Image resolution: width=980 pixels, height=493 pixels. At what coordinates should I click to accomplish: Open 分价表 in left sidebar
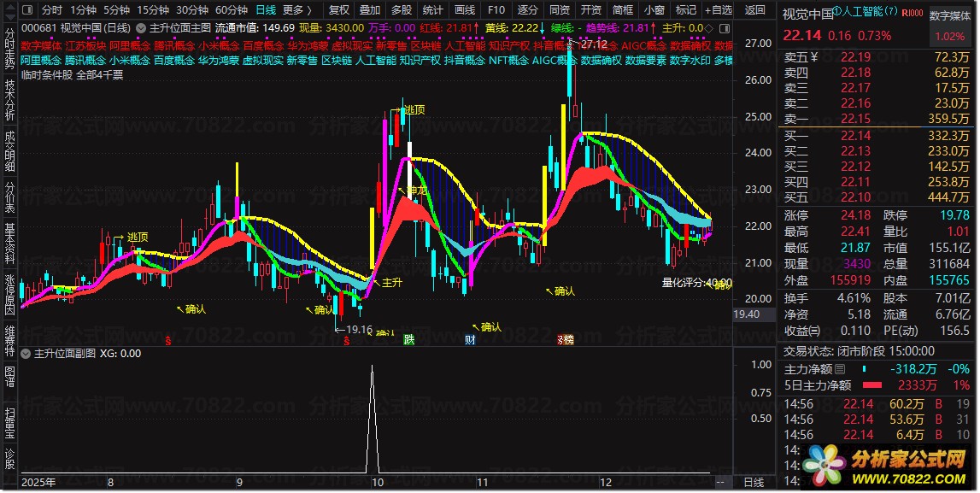(x=10, y=197)
